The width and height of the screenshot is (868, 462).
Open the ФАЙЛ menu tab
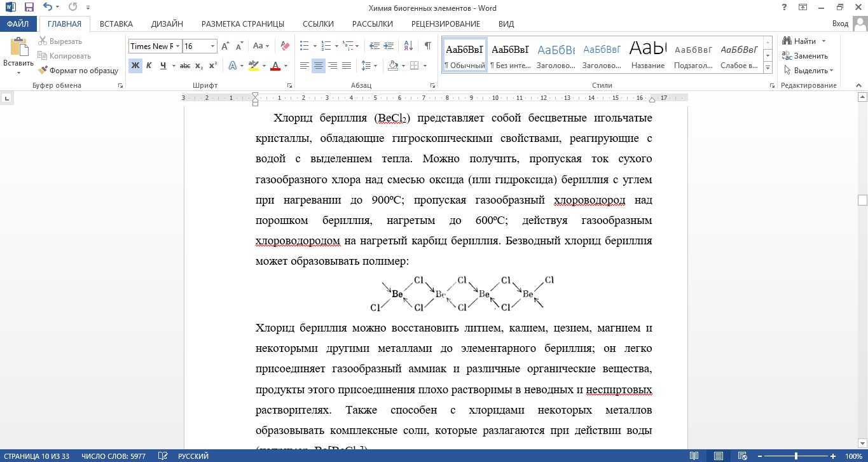18,24
